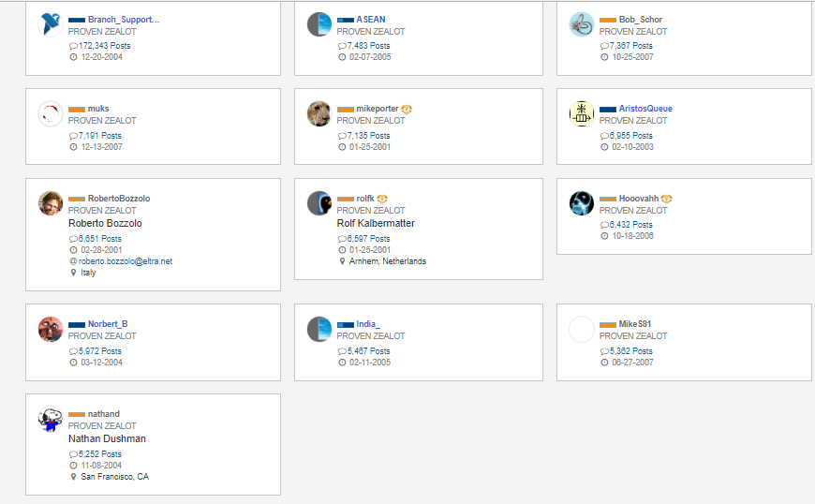Click the MikeS81 username
Screen dimensions: 815x504
[635, 324]
